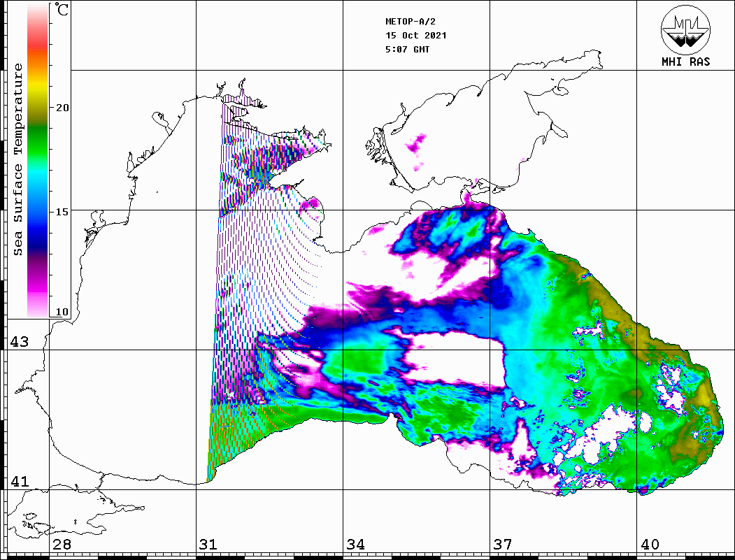The width and height of the screenshot is (735, 560).
Task: Click the 20 degree scale value
Action: point(62,108)
